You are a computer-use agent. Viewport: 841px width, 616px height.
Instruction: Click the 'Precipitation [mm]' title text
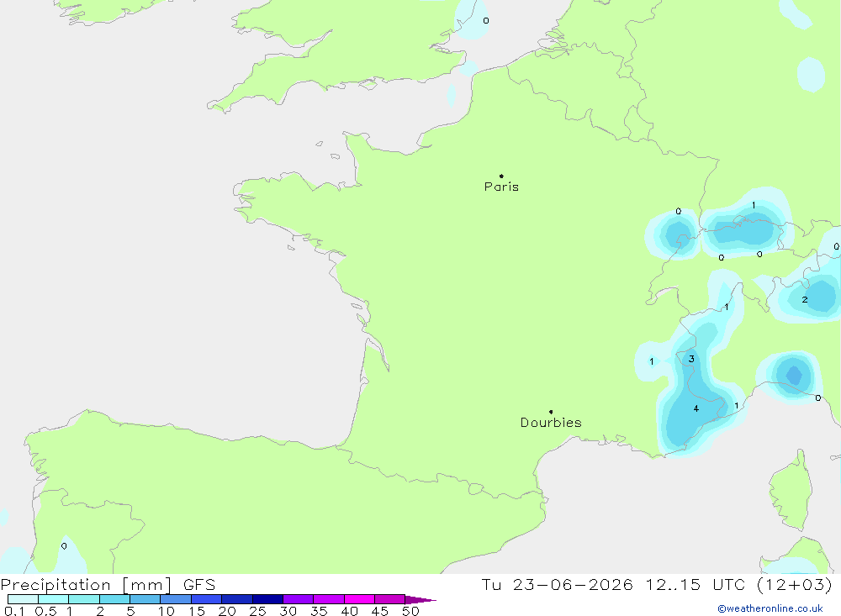(86, 584)
